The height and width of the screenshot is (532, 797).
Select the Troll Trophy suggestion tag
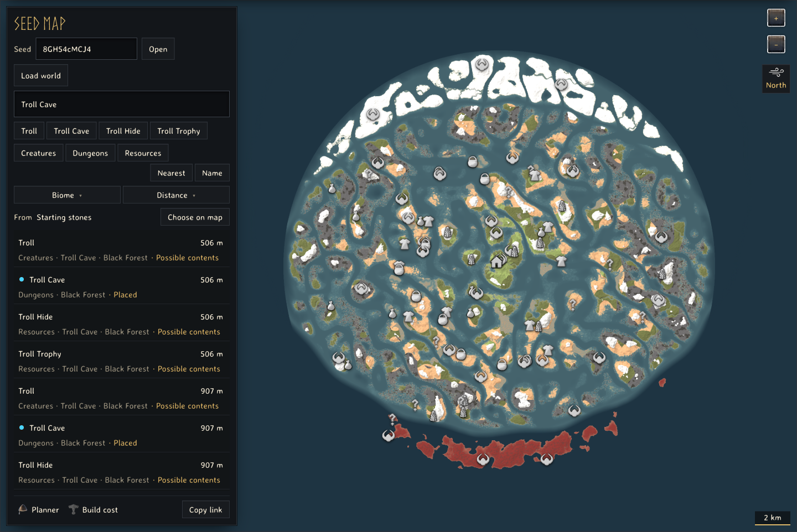(178, 131)
